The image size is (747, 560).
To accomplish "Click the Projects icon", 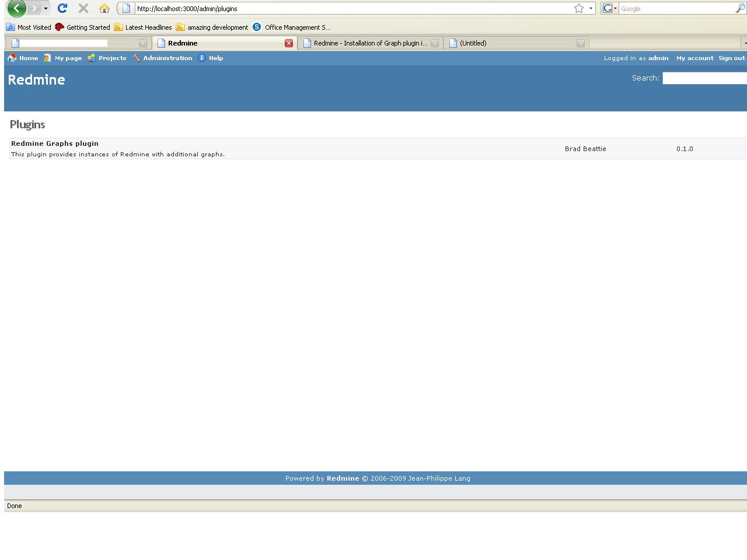I will 91,58.
